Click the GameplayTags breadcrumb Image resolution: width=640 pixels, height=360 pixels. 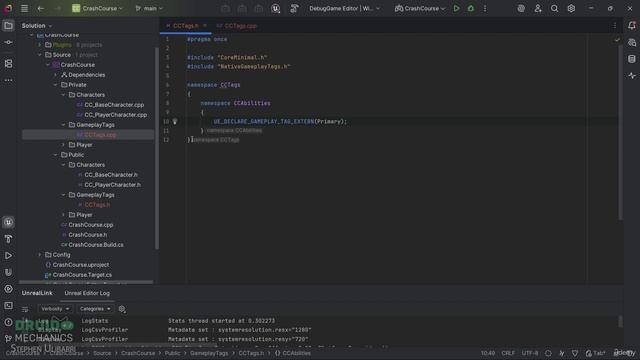point(209,353)
